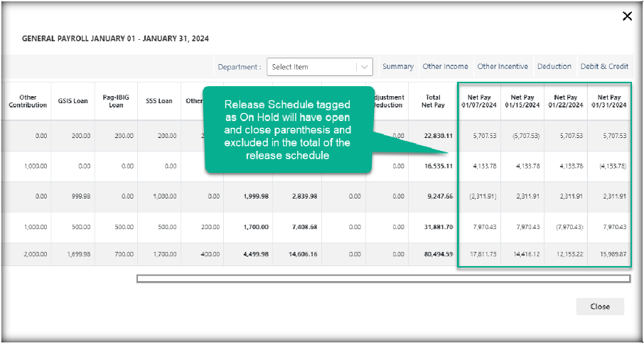The height and width of the screenshot is (343, 644).
Task: Click the GSIS Loan column header
Action: pyautogui.click(x=73, y=101)
